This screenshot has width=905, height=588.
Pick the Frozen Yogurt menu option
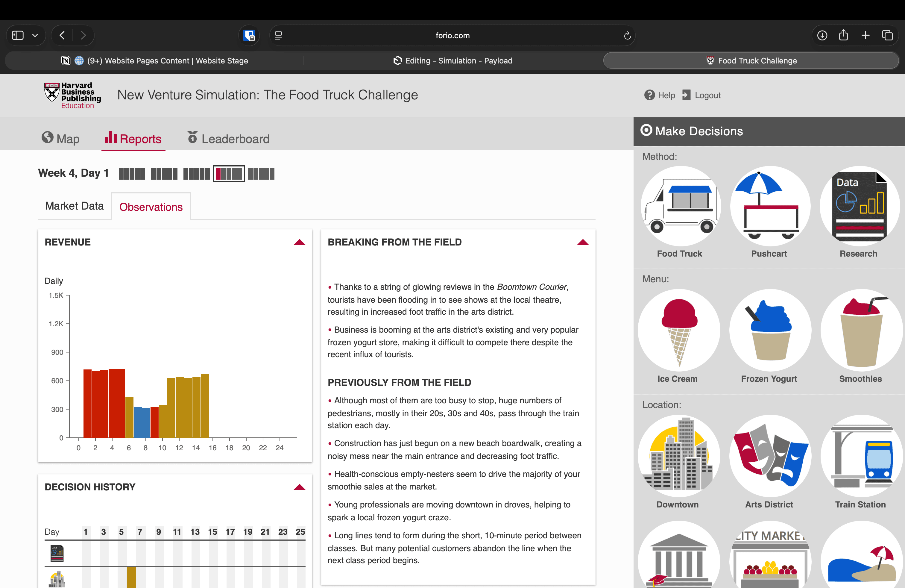770,330
